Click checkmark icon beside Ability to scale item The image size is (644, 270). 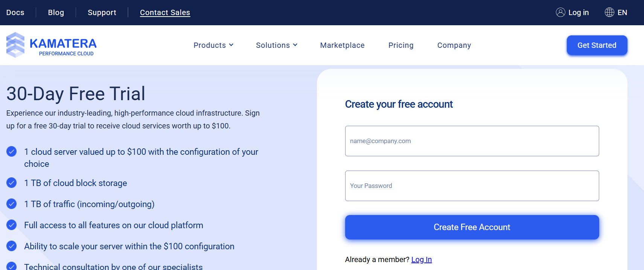tap(12, 246)
